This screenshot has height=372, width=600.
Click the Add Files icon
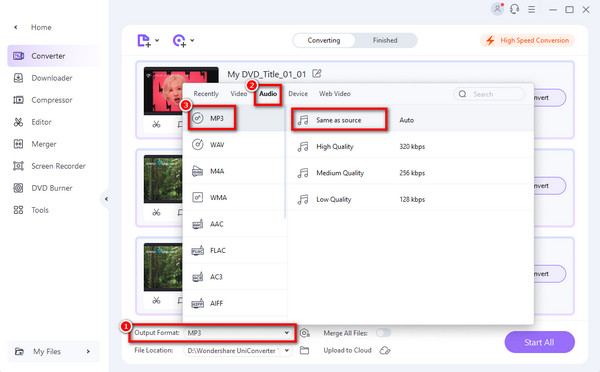(x=144, y=40)
